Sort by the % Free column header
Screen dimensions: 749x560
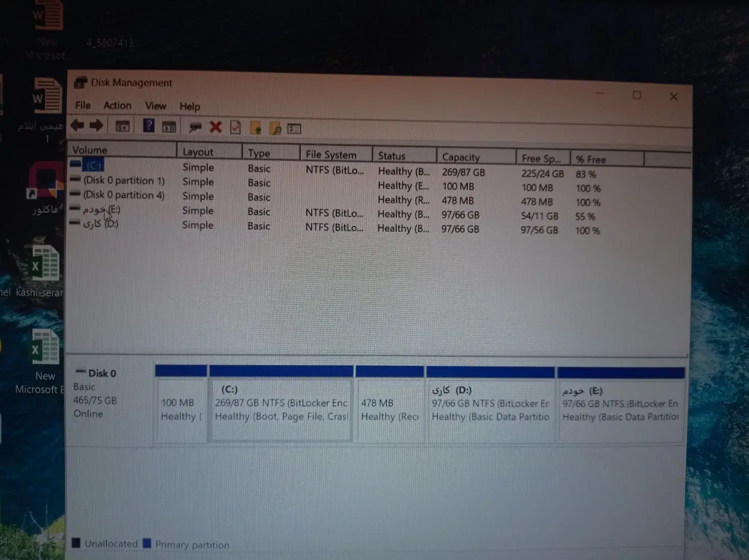coord(607,159)
